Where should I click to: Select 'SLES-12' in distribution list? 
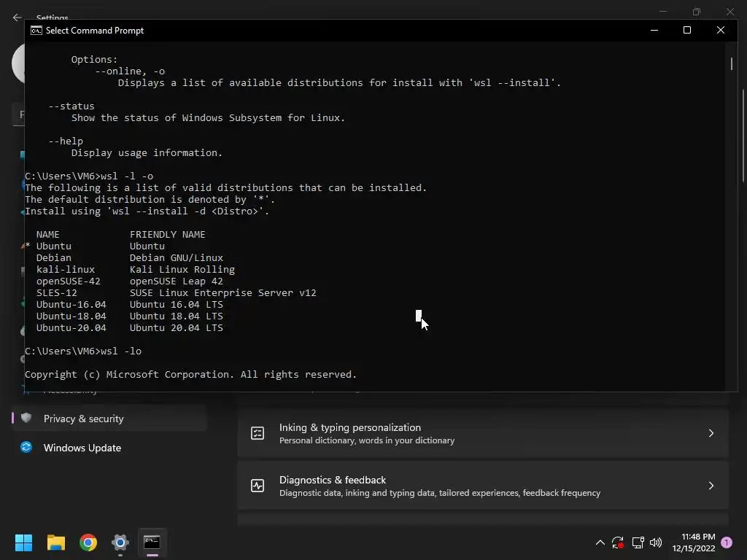click(x=56, y=293)
